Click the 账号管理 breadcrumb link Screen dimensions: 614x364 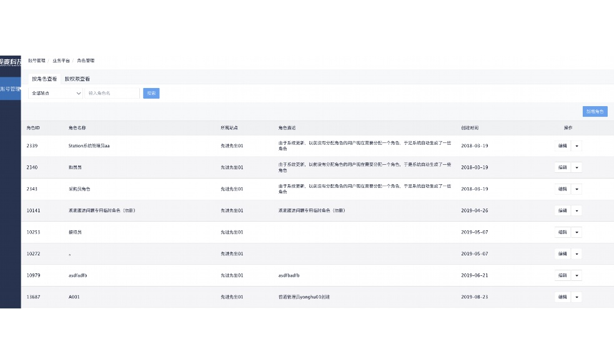coord(37,61)
